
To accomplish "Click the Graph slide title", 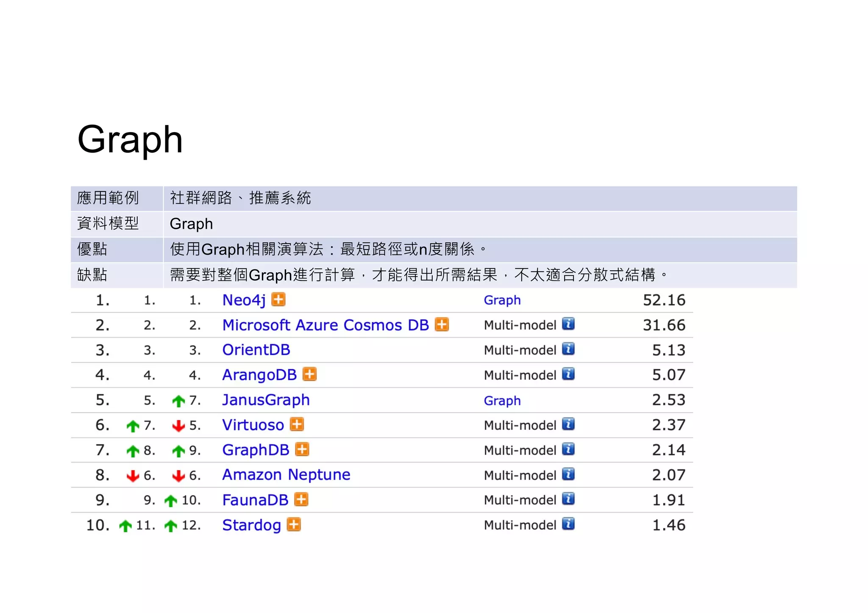I will pos(130,139).
